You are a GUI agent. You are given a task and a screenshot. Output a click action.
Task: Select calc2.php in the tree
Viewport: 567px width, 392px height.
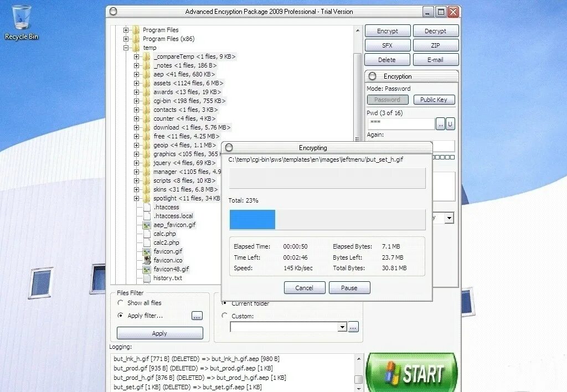pos(166,243)
